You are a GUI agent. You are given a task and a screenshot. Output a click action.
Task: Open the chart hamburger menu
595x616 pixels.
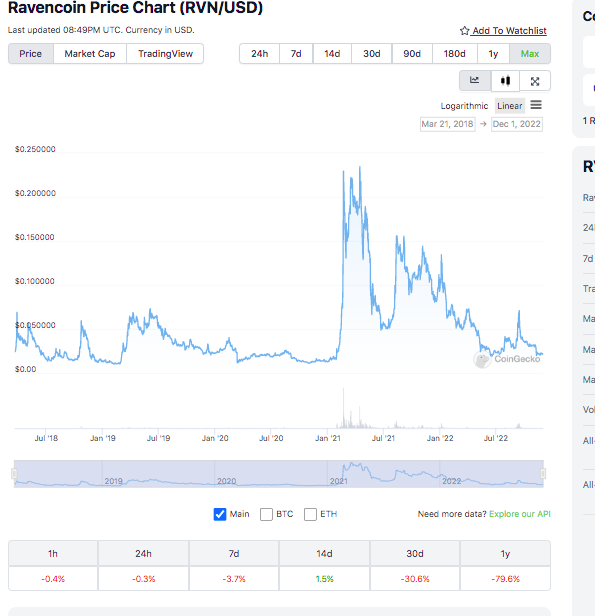pyautogui.click(x=536, y=105)
